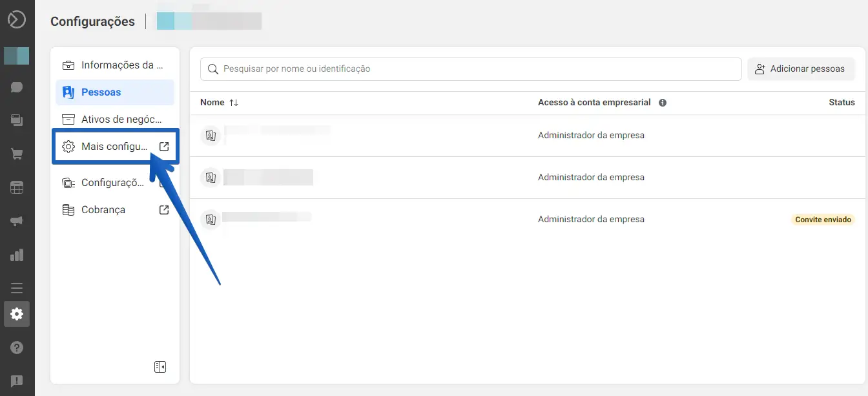This screenshot has width=868, height=396.
Task: Click the Convite enviado status badge
Action: 823,220
